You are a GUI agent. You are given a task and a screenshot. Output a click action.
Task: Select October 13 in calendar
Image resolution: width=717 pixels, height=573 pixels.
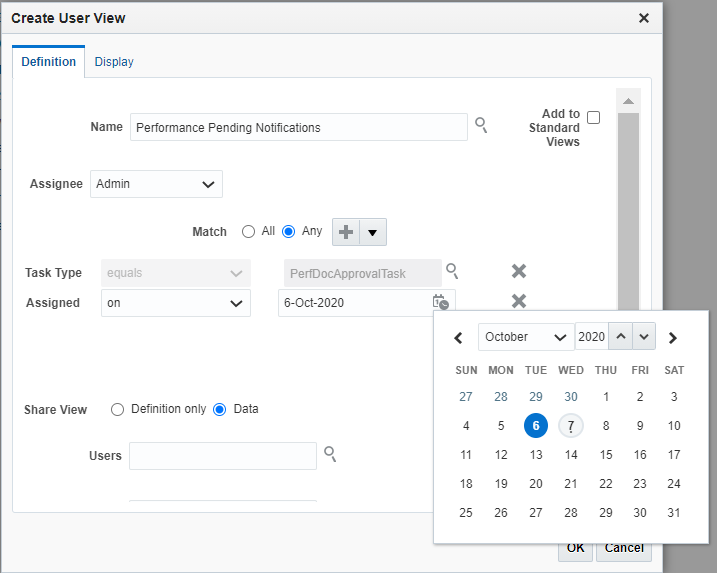(536, 455)
